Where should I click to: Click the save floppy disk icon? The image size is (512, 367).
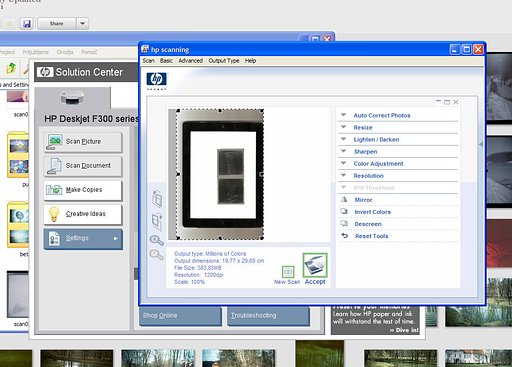pyautogui.click(x=26, y=24)
